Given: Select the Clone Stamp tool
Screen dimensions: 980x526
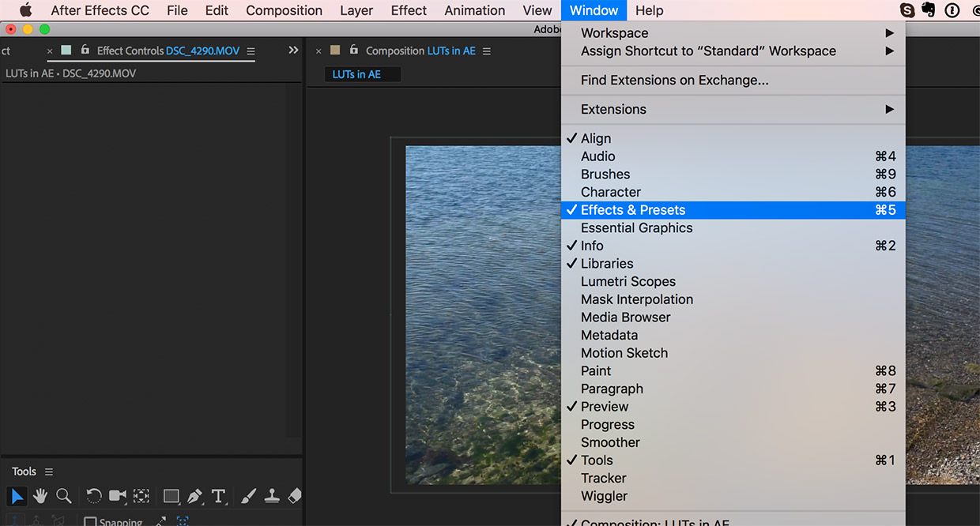Looking at the screenshot, I should 272,496.
